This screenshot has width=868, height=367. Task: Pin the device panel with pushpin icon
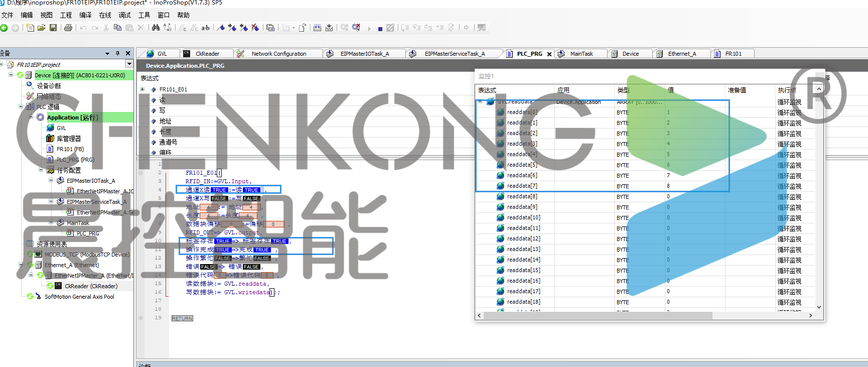118,53
